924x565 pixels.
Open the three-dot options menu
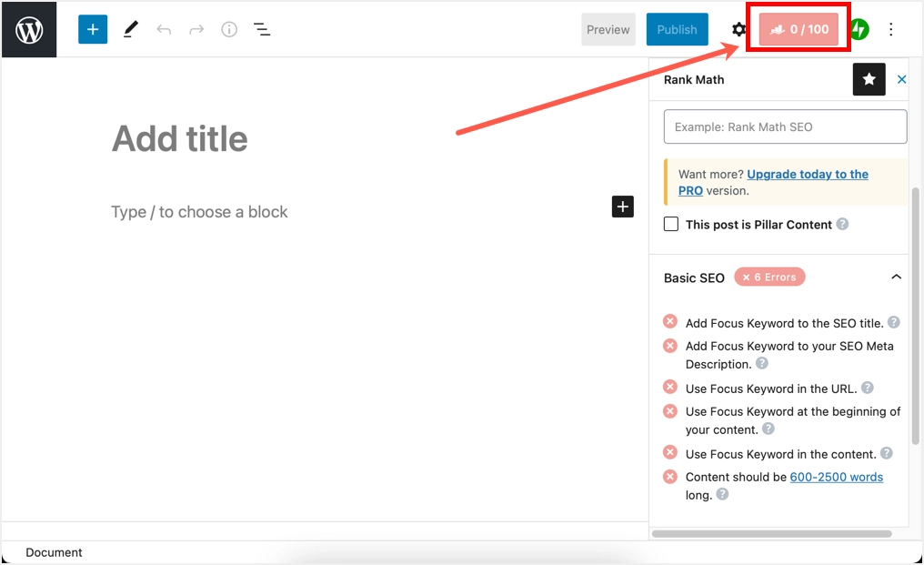891,29
